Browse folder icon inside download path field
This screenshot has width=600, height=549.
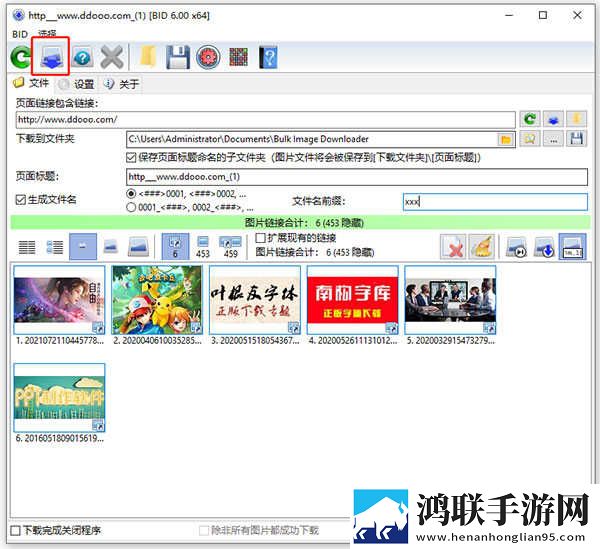tap(505, 139)
